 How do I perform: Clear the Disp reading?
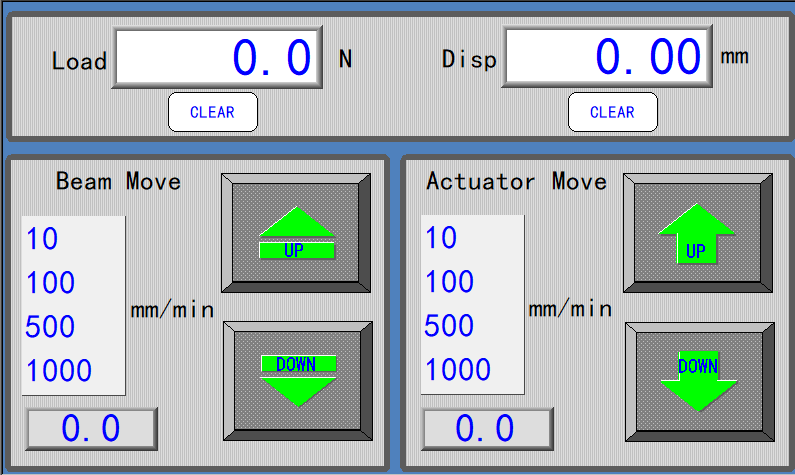coord(612,112)
